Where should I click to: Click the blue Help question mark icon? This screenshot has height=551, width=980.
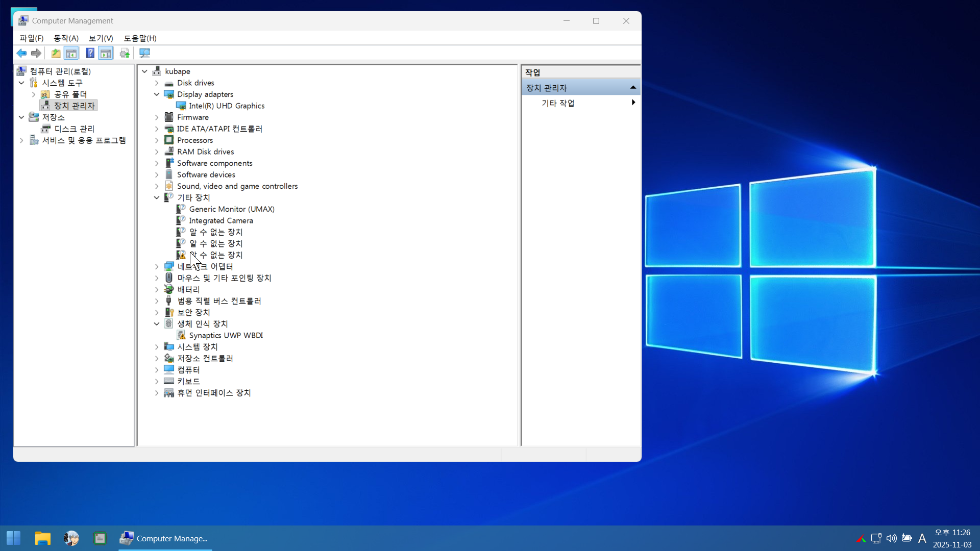pyautogui.click(x=90, y=53)
